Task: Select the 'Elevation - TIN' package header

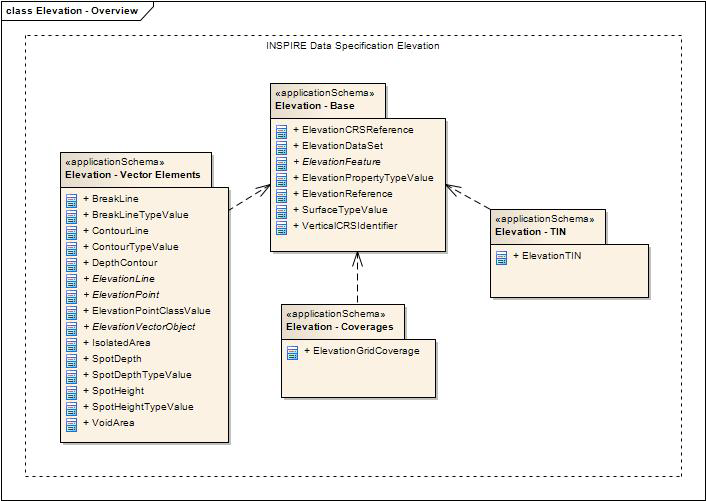Action: pyautogui.click(x=548, y=226)
